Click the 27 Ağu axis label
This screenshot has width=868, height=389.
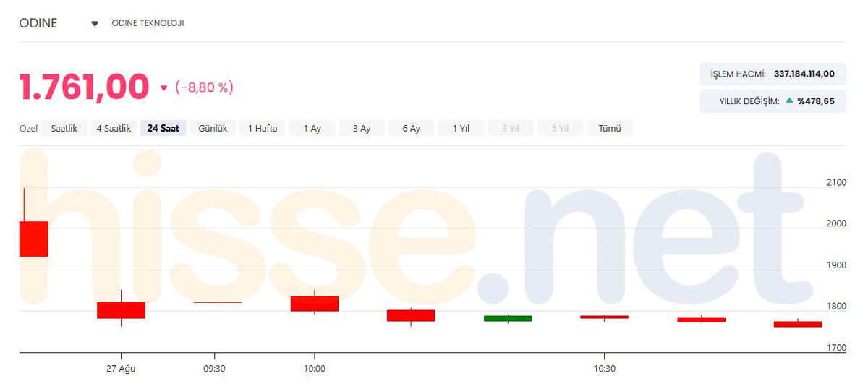pos(121,368)
